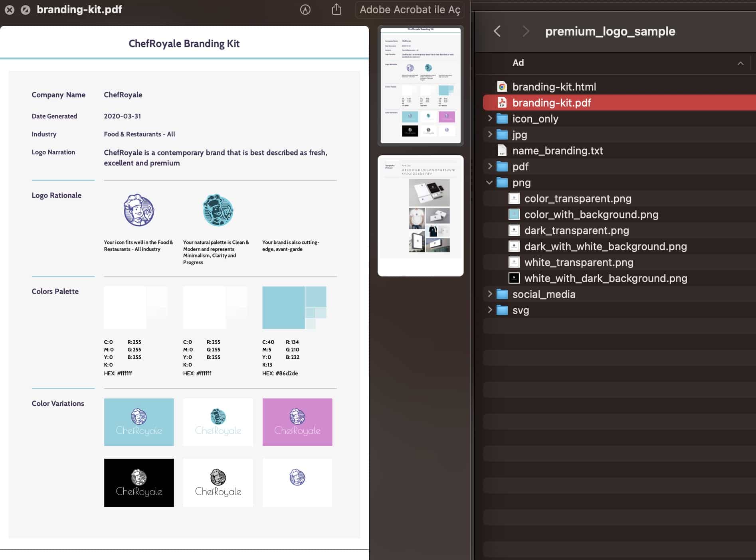Image resolution: width=756 pixels, height=560 pixels.
Task: Click the dark_with_white_background.png thumbnail icon
Action: click(x=514, y=246)
